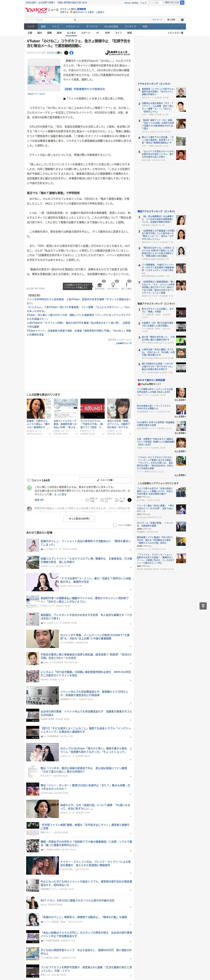Click the comment count bubble 184 under the headline

click(x=50, y=53)
